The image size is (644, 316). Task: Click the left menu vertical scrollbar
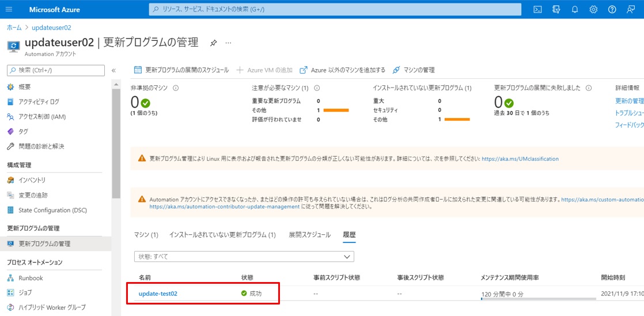click(116, 144)
